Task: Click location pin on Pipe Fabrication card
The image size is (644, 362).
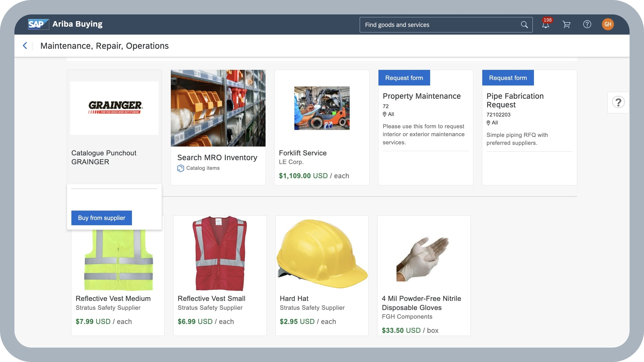Action: coord(488,123)
